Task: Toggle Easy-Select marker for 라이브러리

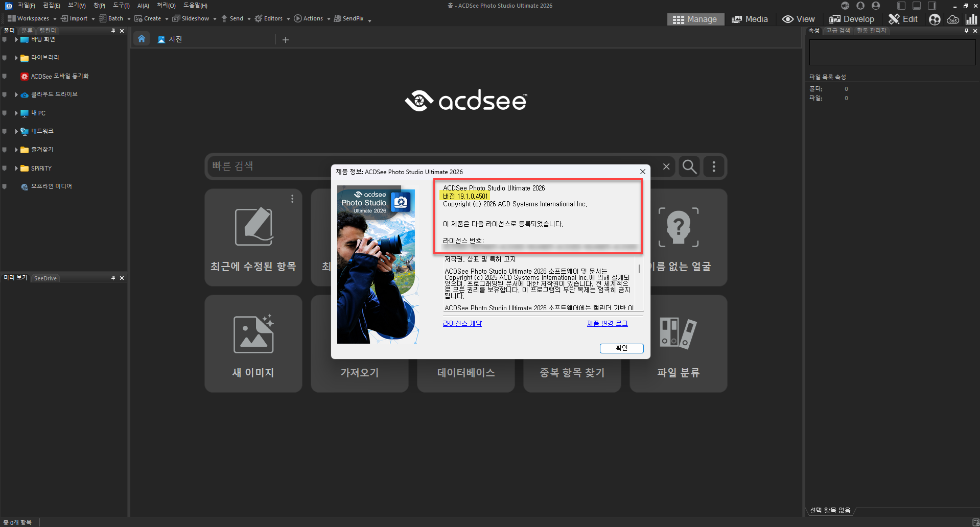Action: point(5,58)
